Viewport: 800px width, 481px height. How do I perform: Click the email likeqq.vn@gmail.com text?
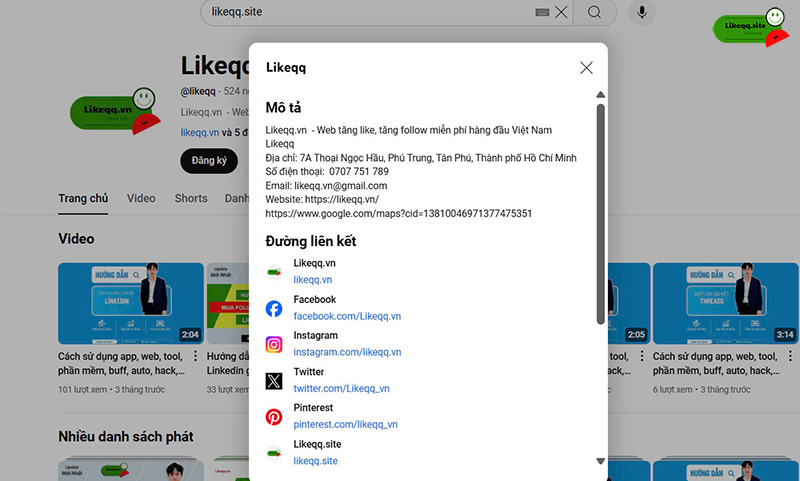tap(341, 186)
